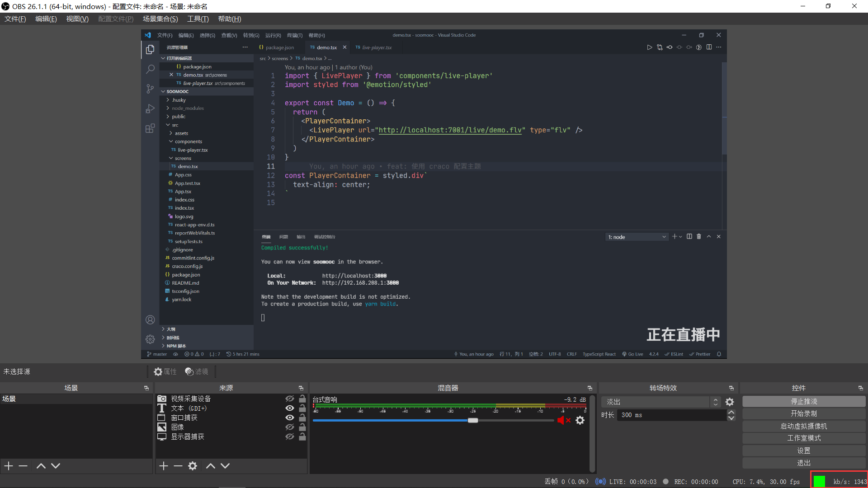Decrease transition 时长 with down arrow
868x488 pixels.
click(x=731, y=418)
